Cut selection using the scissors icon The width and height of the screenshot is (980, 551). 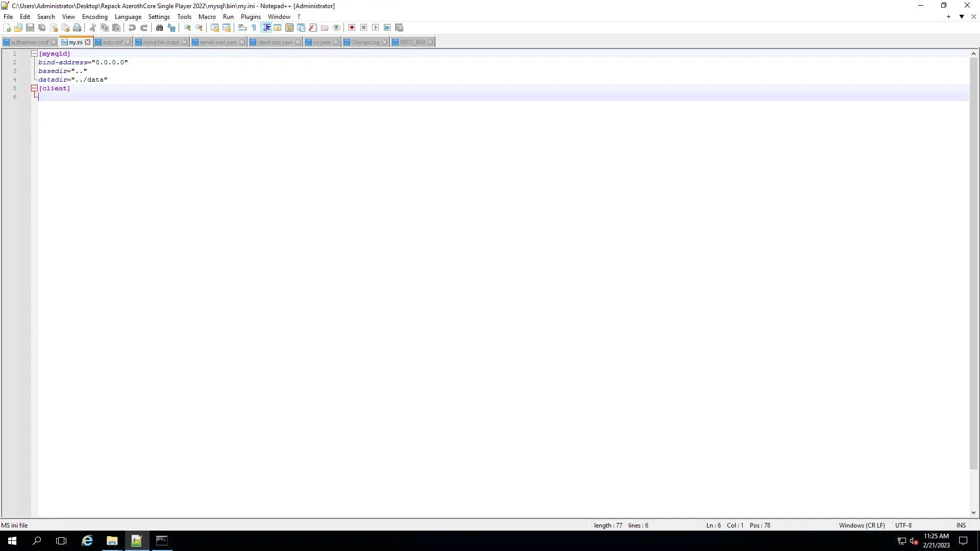tap(93, 28)
